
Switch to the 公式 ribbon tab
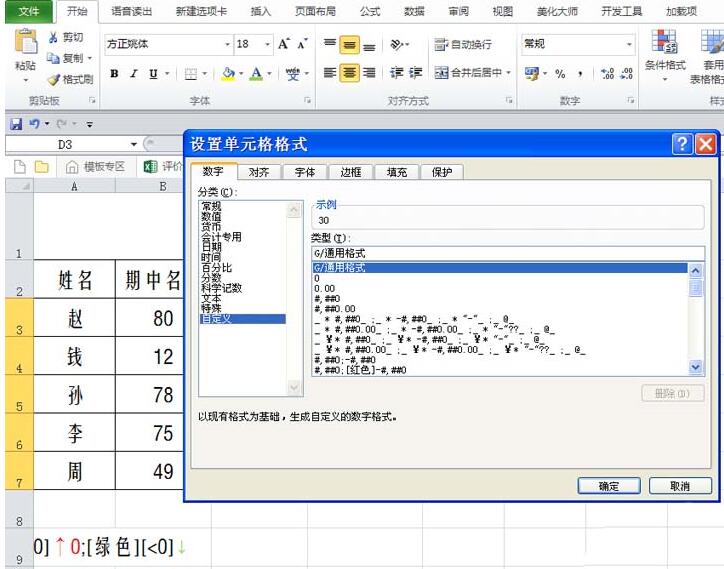370,11
